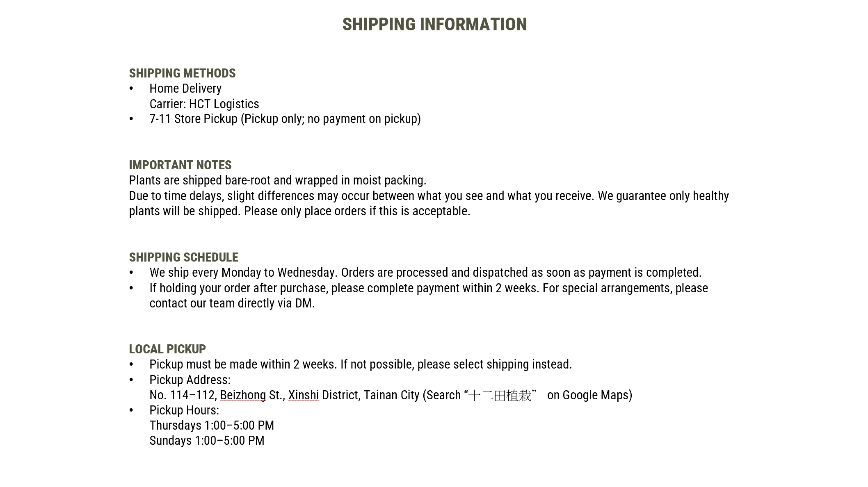Viewport: 868px width, 487px height.
Task: Click the Pickup Address label
Action: 190,380
